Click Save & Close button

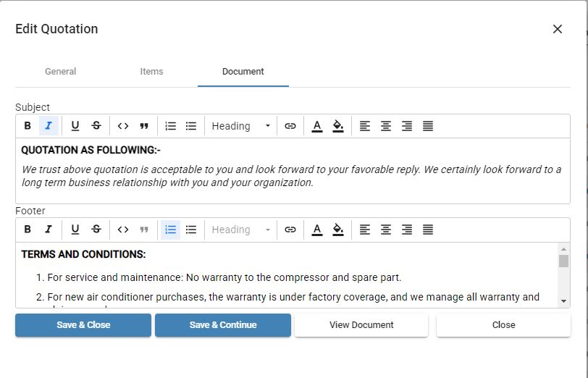click(x=83, y=325)
